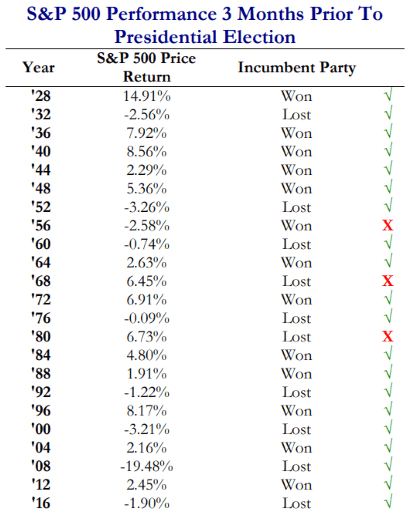Click the 14.91% return value
This screenshot has height=523, width=411.
point(147,96)
